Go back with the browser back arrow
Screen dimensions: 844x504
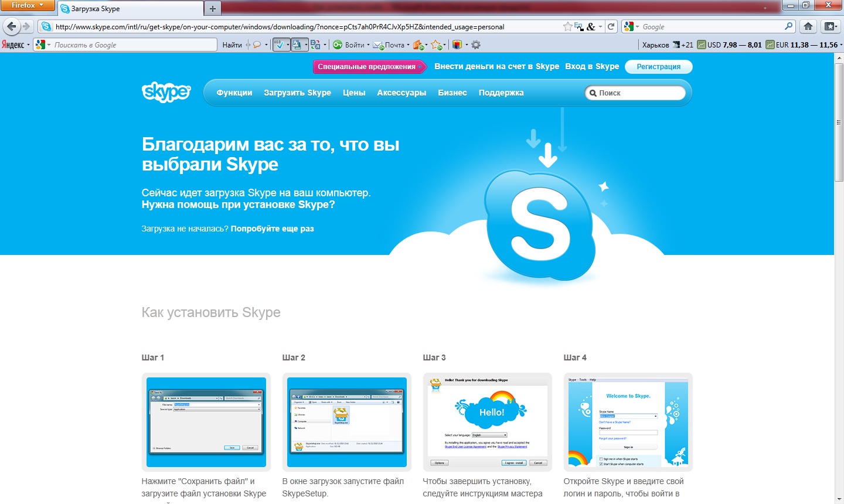click(x=12, y=26)
